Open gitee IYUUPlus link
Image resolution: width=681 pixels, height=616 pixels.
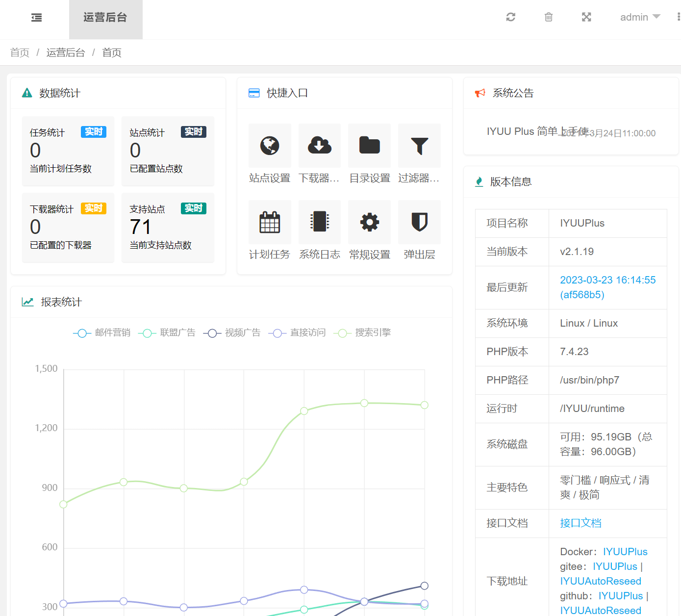615,566
